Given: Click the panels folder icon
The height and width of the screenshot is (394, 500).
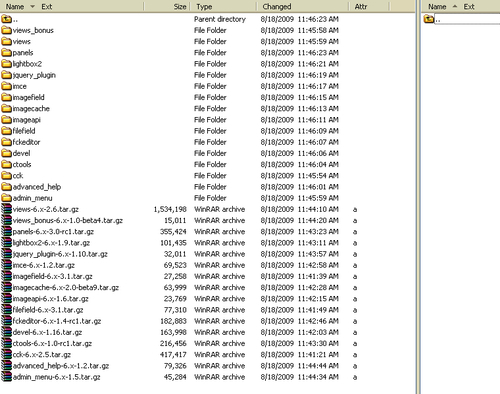Looking at the screenshot, I should coord(6,53).
